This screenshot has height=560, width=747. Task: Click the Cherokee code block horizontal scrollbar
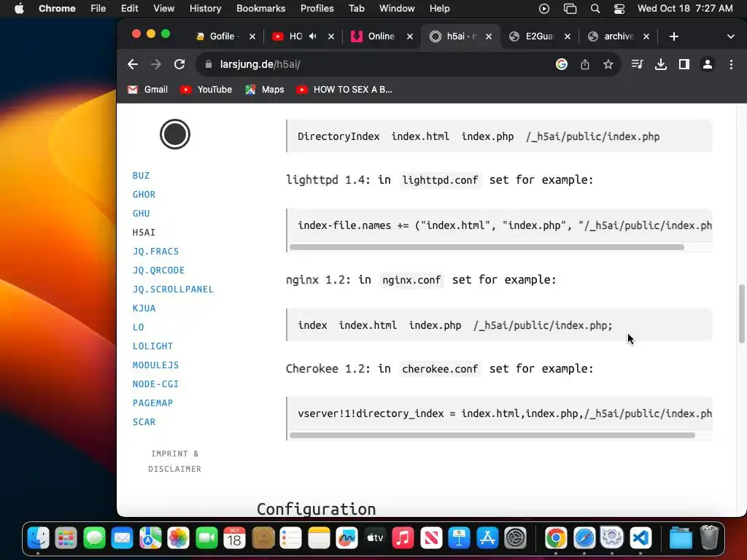click(x=492, y=435)
